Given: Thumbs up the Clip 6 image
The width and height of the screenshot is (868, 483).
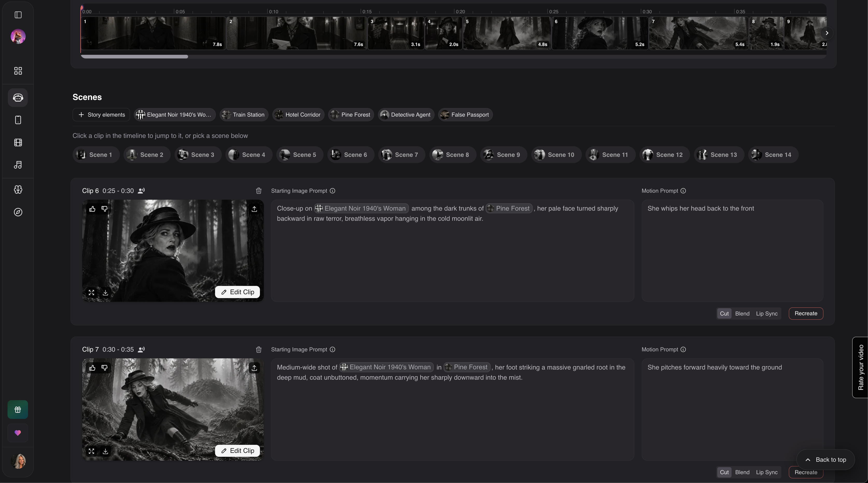Looking at the screenshot, I should 92,209.
